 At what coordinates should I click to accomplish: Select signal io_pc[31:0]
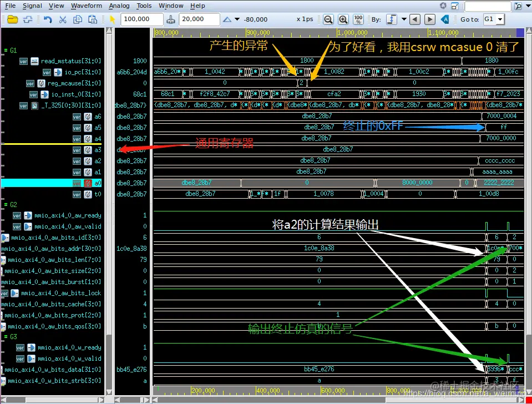[x=83, y=72]
